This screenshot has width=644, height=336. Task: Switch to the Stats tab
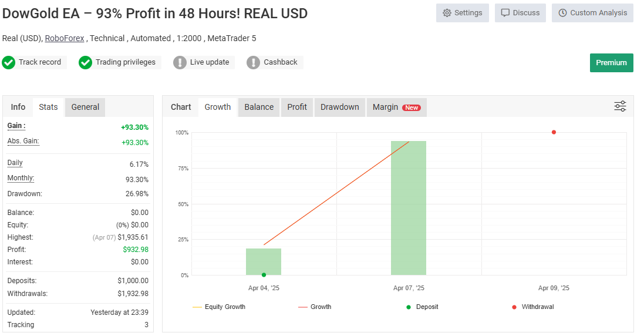pos(49,107)
